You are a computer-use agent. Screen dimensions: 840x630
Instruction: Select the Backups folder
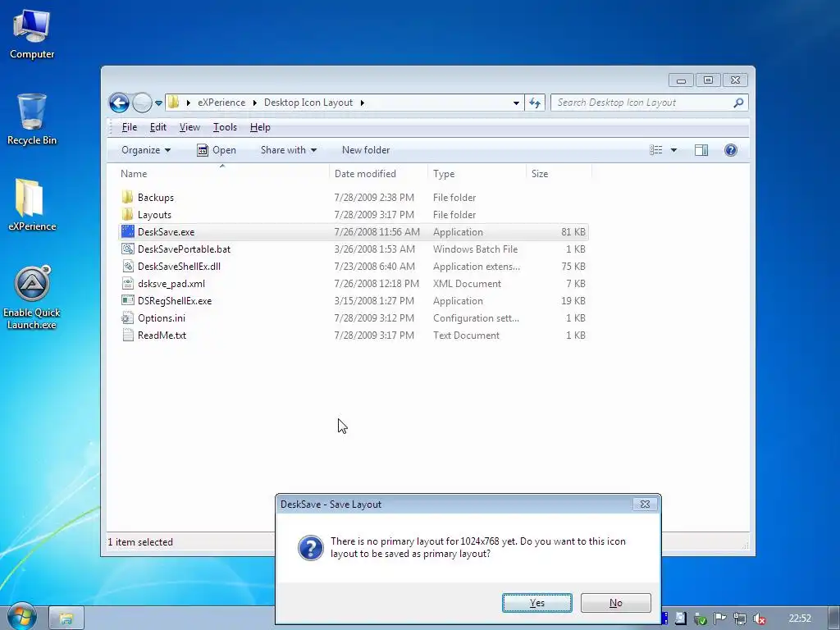point(155,197)
